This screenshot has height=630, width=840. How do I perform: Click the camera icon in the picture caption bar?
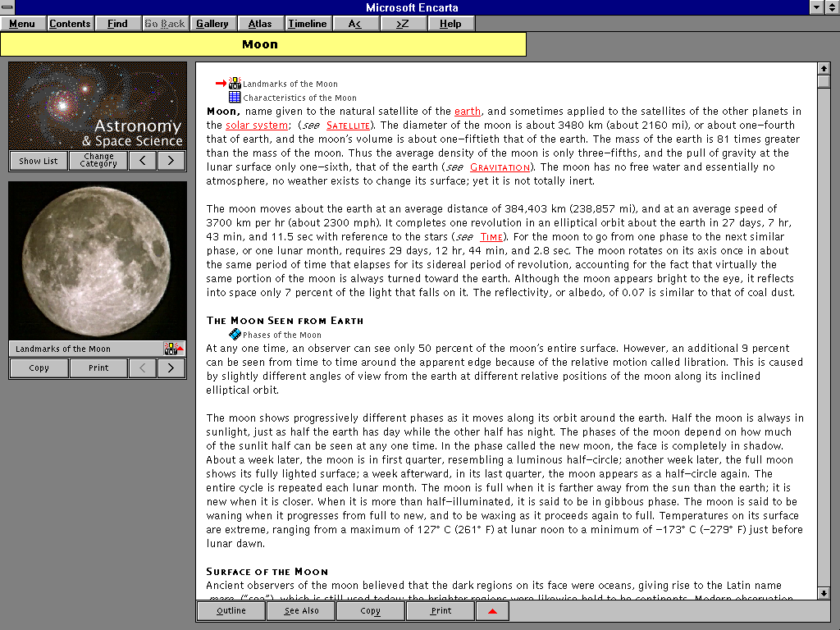pyautogui.click(x=173, y=349)
